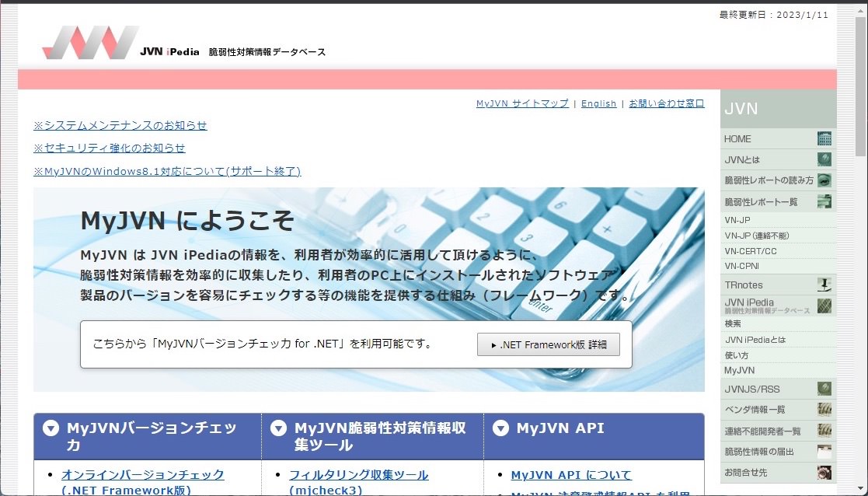Open the システムメンテナンスのお知らせ notice
868x496 pixels.
pos(120,126)
